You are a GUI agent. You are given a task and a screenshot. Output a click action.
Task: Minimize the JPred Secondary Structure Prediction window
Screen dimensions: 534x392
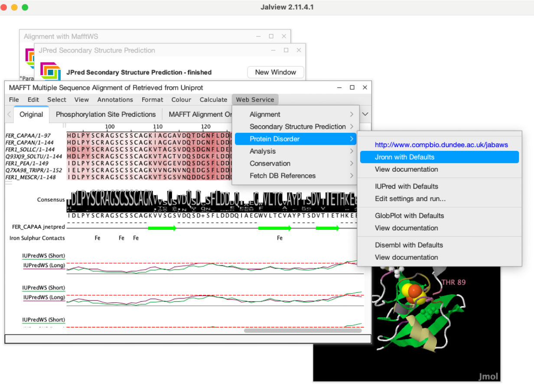pos(274,50)
